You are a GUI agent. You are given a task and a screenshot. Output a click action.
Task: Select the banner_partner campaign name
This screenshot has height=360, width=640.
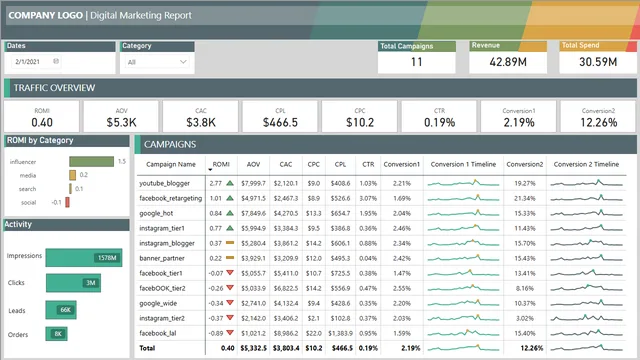click(x=162, y=258)
